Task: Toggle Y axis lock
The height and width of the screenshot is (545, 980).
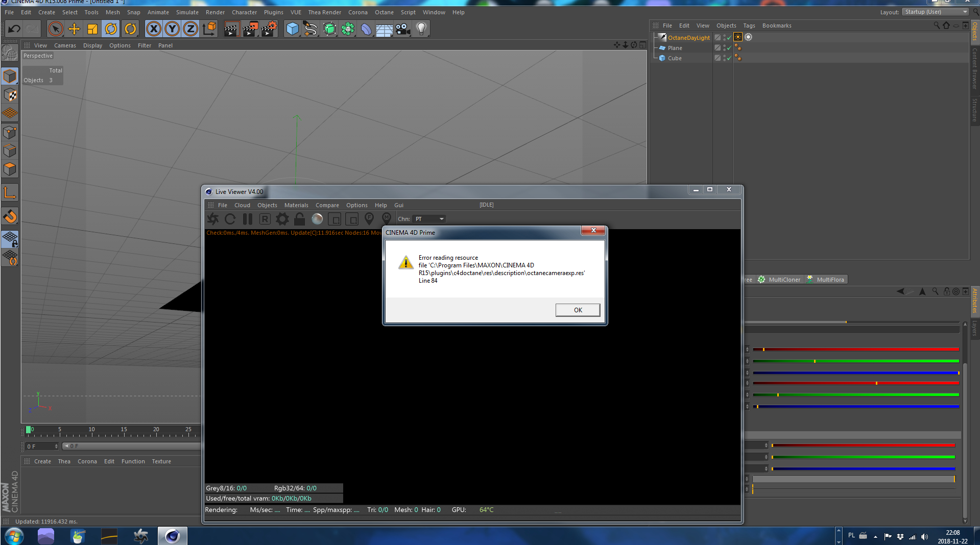Action: (x=172, y=29)
